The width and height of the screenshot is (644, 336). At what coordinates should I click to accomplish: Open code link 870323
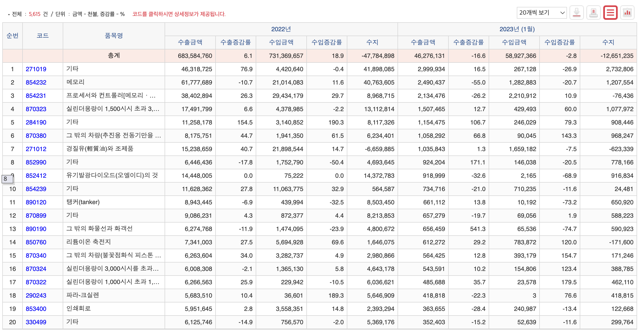[x=36, y=109]
